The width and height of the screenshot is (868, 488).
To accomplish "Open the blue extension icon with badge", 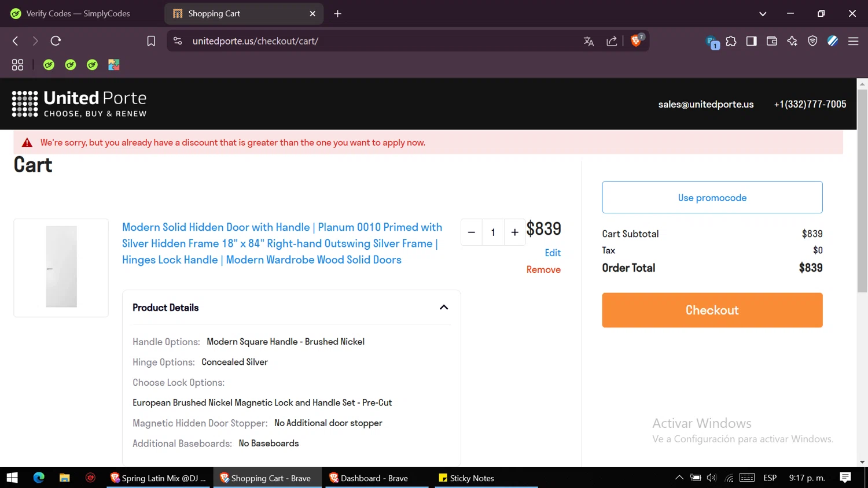I will pyautogui.click(x=712, y=42).
